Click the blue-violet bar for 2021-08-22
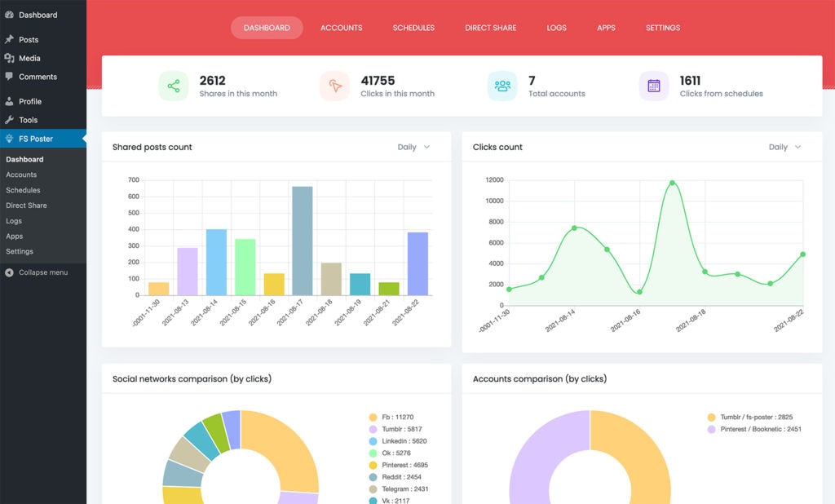The width and height of the screenshot is (835, 504). click(417, 263)
